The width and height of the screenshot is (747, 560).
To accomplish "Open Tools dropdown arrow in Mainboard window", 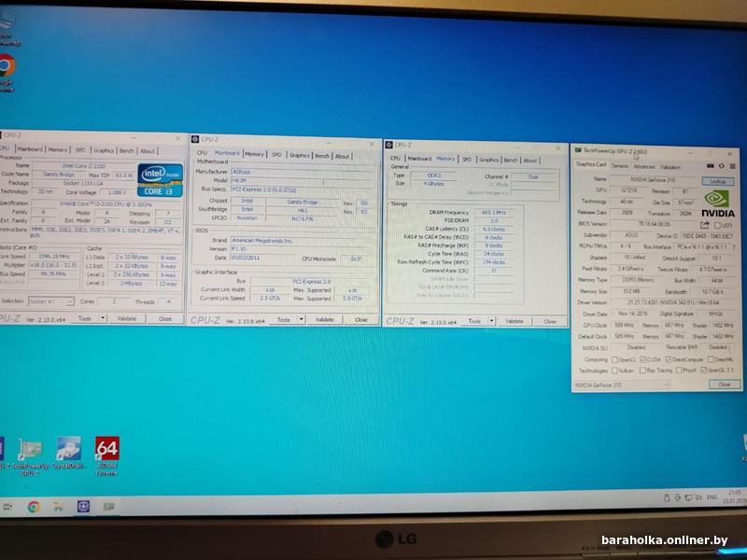I will click(x=302, y=319).
